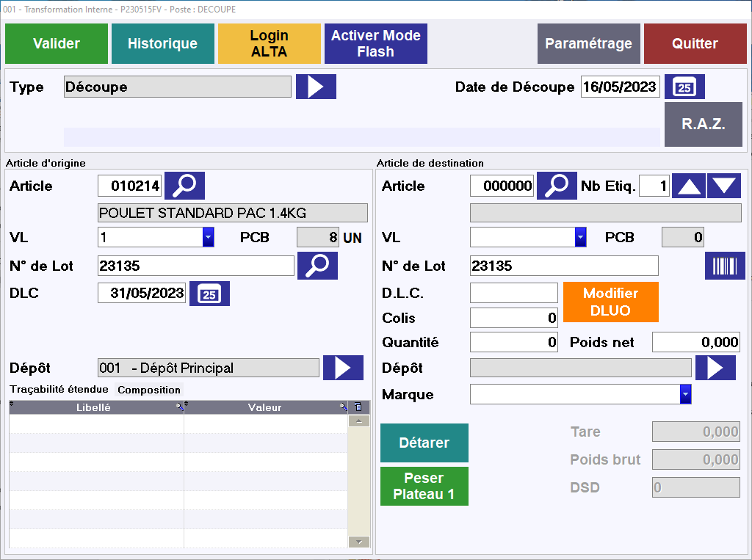The width and height of the screenshot is (752, 560).
Task: Click barcode icon beside destination lot
Action: point(725,266)
